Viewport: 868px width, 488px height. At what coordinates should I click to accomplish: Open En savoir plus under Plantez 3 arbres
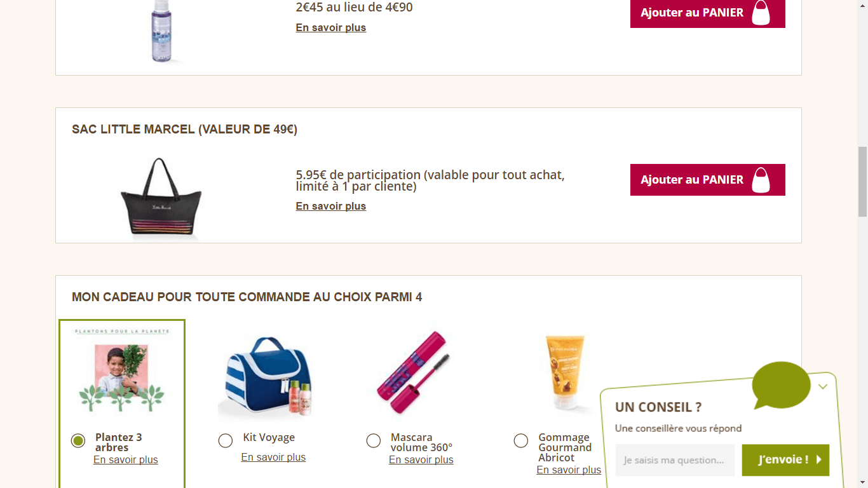(126, 460)
